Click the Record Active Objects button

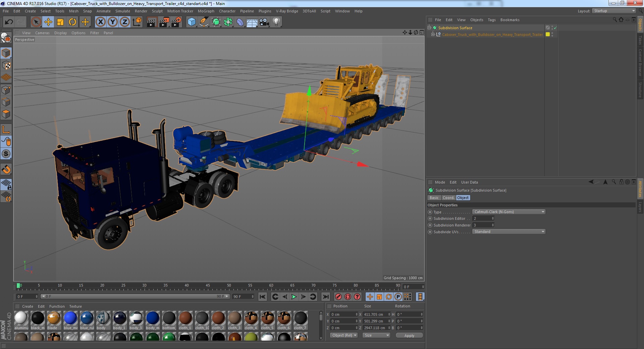click(338, 297)
